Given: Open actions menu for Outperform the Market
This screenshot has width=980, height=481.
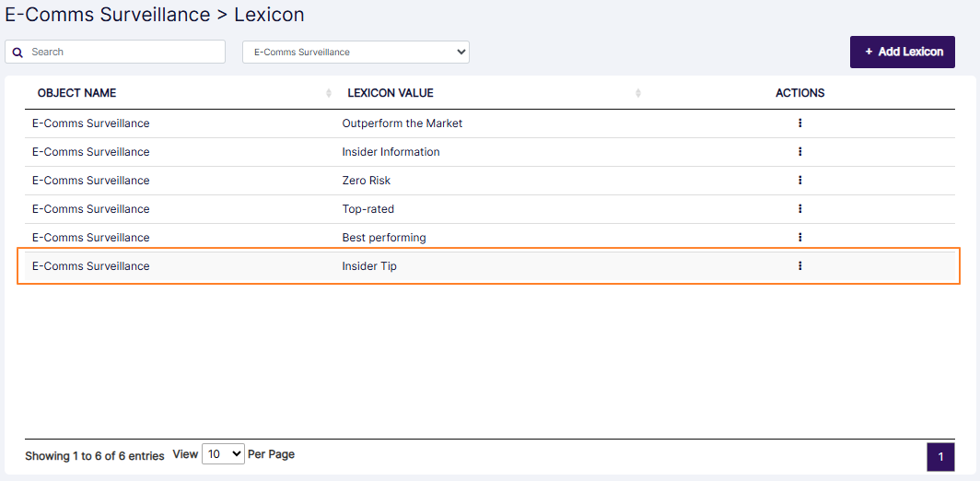Looking at the screenshot, I should [x=800, y=123].
